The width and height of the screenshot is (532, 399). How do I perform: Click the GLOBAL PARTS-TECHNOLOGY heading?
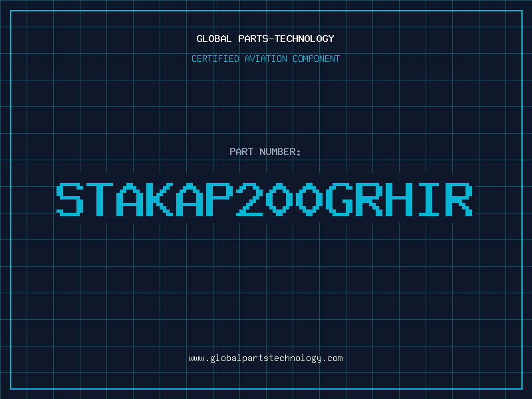point(265,39)
